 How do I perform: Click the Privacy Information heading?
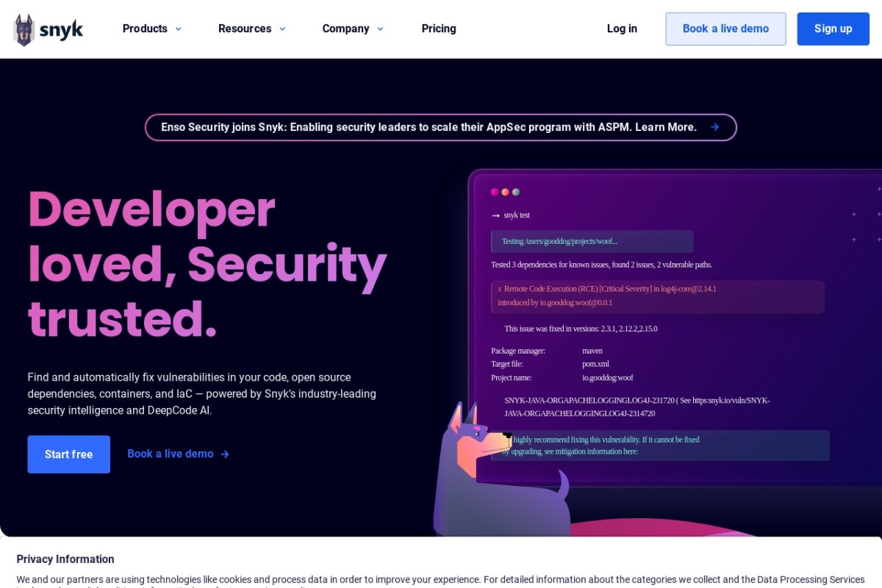click(x=65, y=559)
